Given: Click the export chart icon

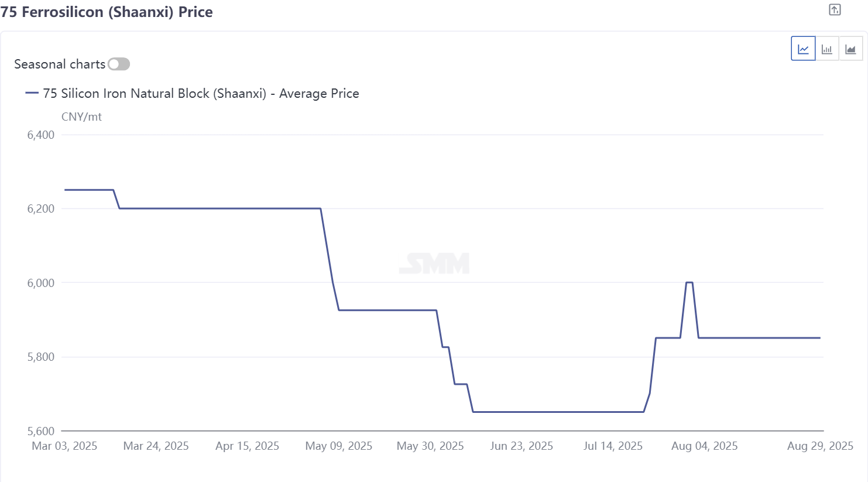Looking at the screenshot, I should (835, 10).
